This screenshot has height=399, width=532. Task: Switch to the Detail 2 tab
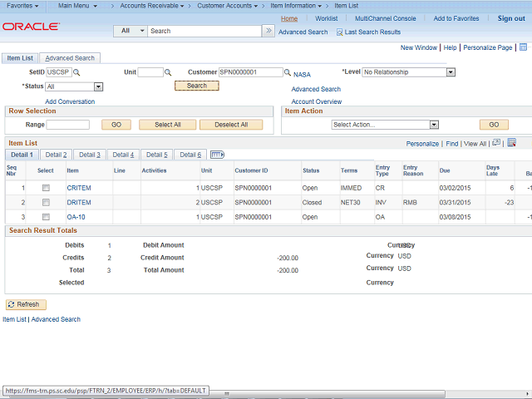(56, 155)
